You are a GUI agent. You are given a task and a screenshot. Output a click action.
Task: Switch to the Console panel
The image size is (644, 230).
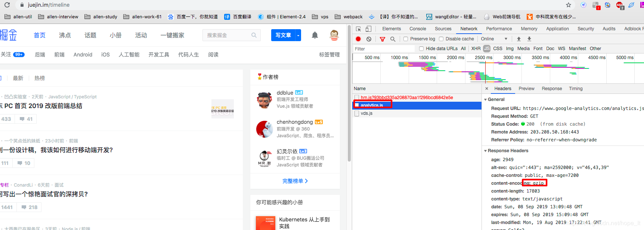[418, 29]
